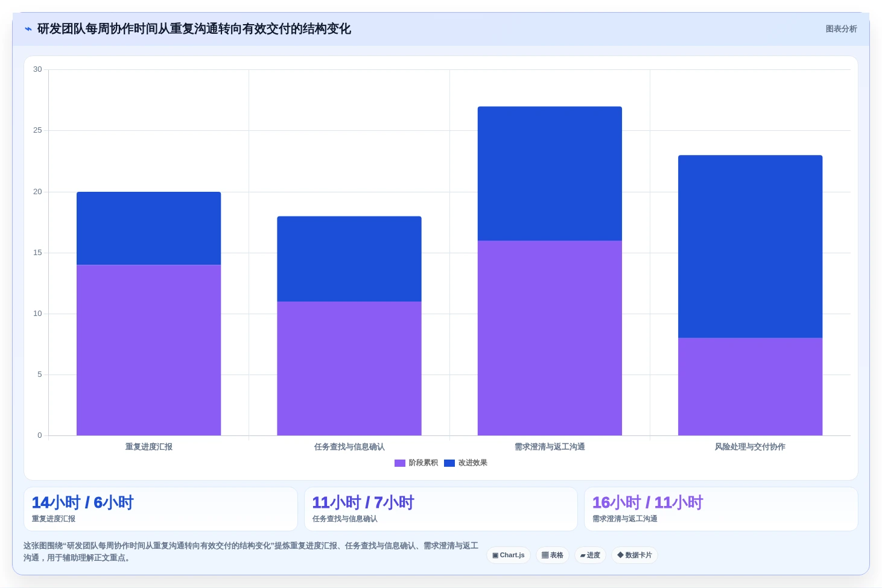Screen dimensions: 882x588
Task: Click the 表格 tag chip
Action: coord(553,555)
